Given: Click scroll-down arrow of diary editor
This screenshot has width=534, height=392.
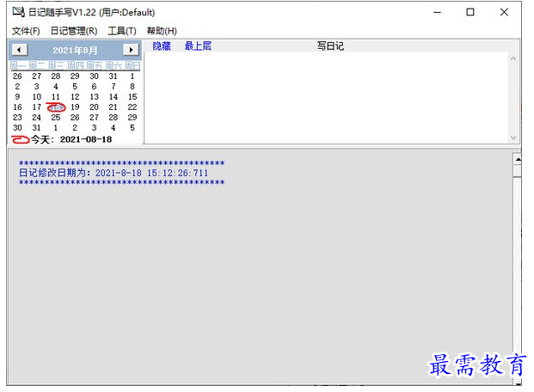Looking at the screenshot, I should click(x=513, y=138).
